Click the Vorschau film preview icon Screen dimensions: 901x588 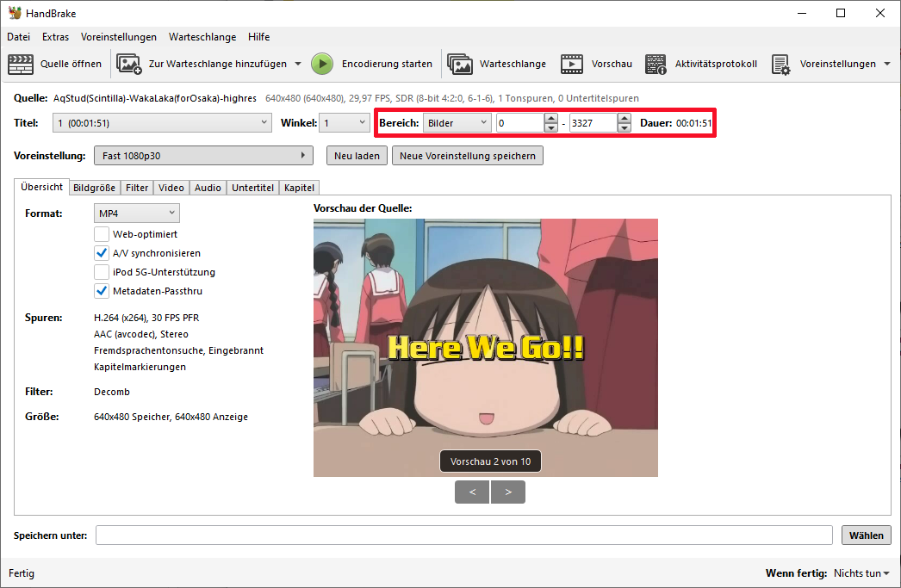pos(572,64)
